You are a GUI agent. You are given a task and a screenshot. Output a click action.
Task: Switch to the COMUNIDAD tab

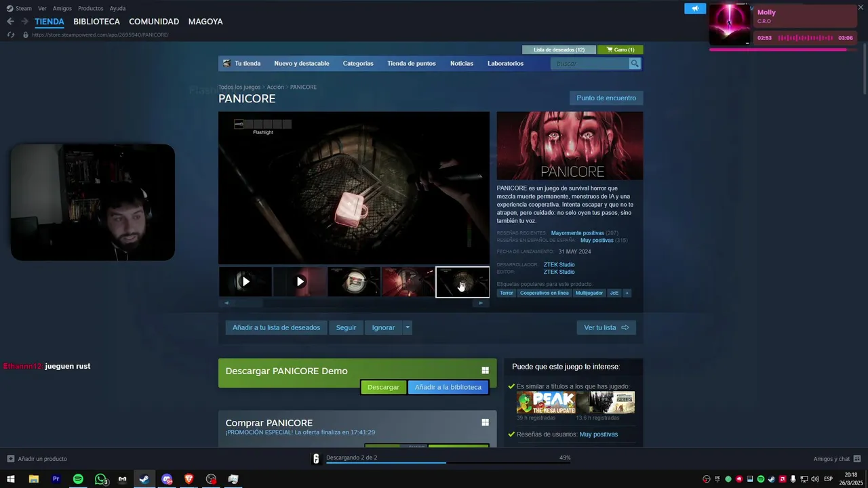(154, 22)
